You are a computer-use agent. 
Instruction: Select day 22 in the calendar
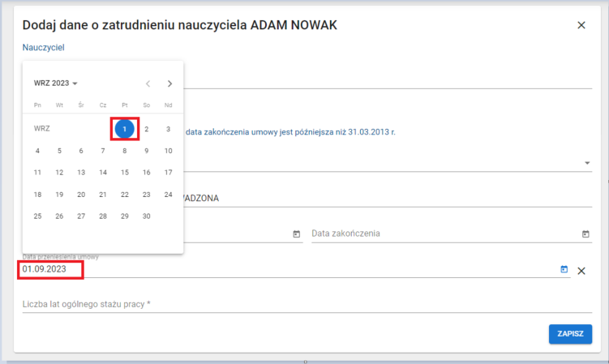click(x=124, y=195)
